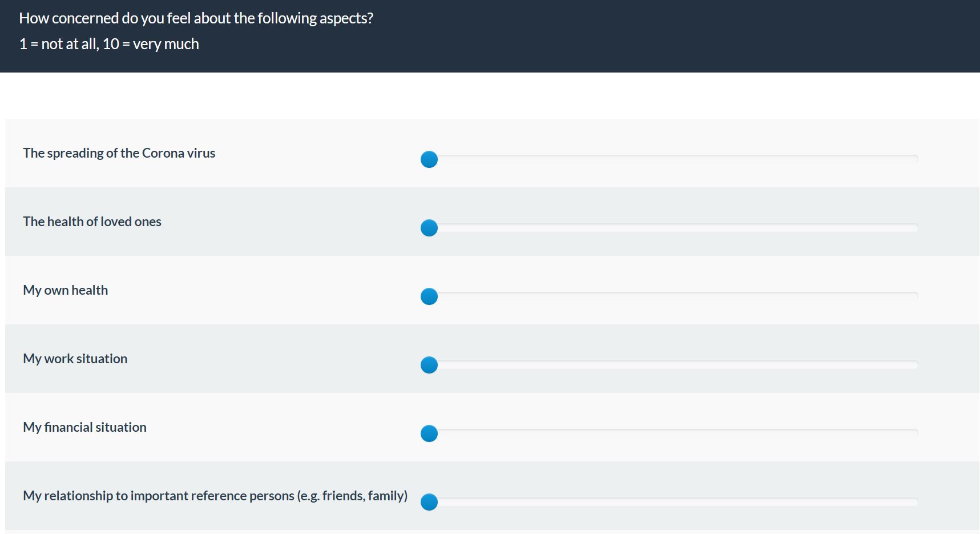Click the 'My financial situation' label
The image size is (980, 534).
coord(84,427)
